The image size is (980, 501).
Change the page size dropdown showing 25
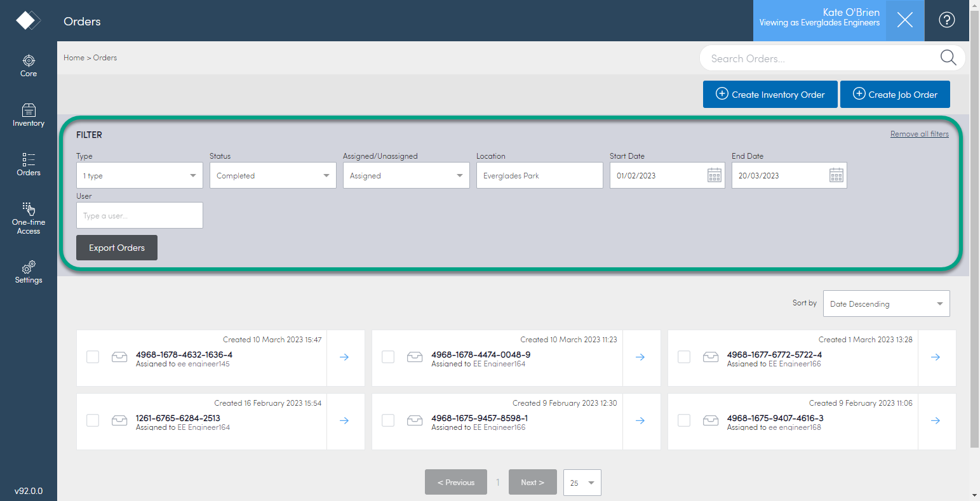pos(582,483)
